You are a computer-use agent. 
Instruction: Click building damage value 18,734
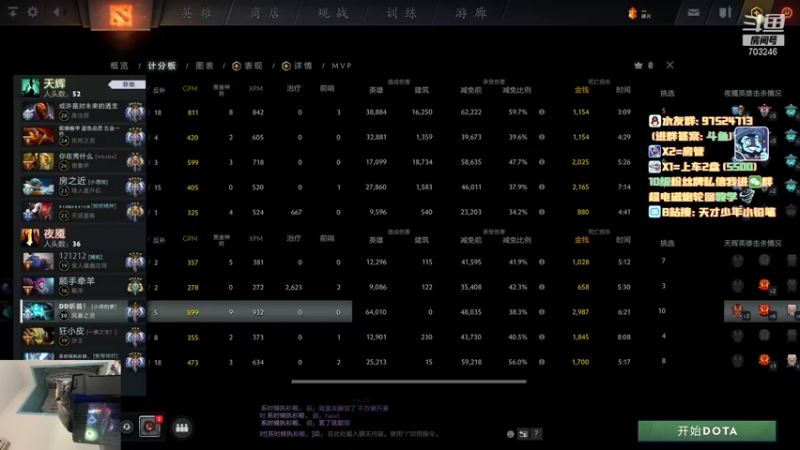(422, 162)
